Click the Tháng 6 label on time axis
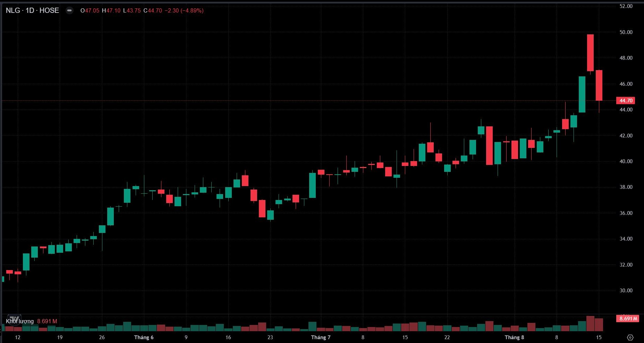This screenshot has width=644, height=343. click(144, 337)
